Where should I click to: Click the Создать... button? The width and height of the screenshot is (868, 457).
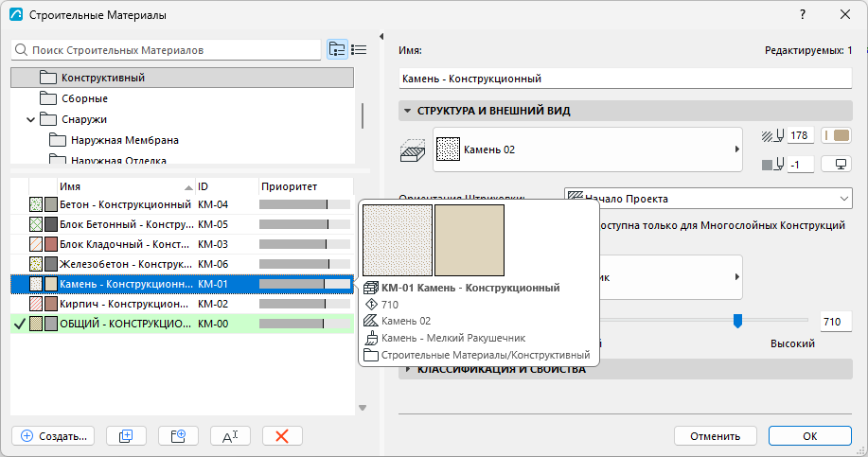(x=53, y=436)
